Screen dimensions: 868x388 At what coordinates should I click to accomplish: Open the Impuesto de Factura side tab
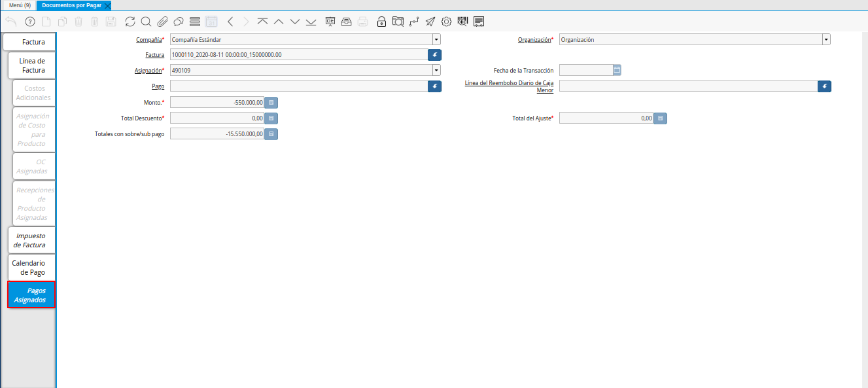coord(31,240)
